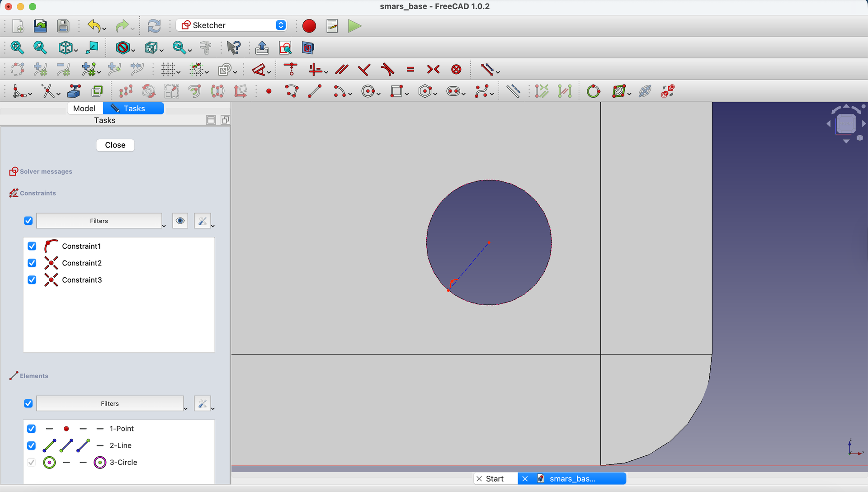Expand the create rectangle dropdown arrow
Image resolution: width=868 pixels, height=492 pixels.
tap(407, 94)
